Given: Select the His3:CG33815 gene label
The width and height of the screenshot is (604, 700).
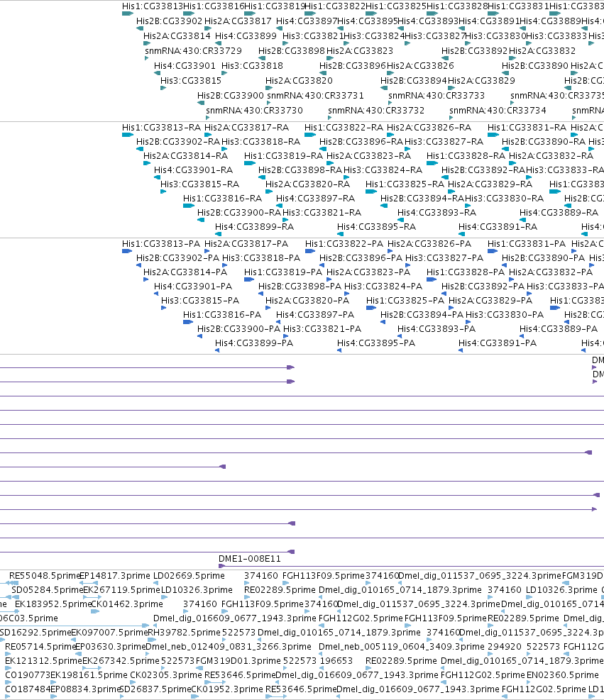Looking at the screenshot, I should click(191, 80).
